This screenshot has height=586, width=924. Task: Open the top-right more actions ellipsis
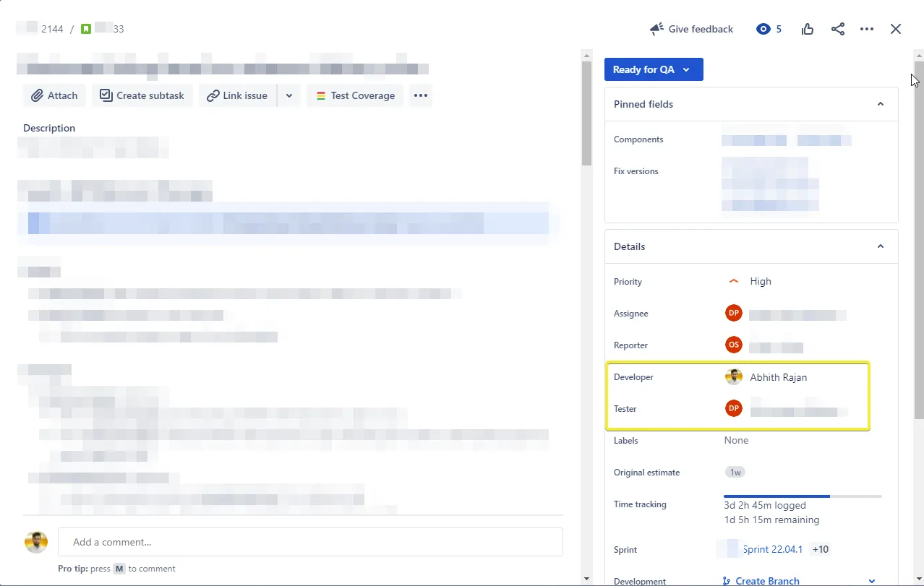coord(867,29)
